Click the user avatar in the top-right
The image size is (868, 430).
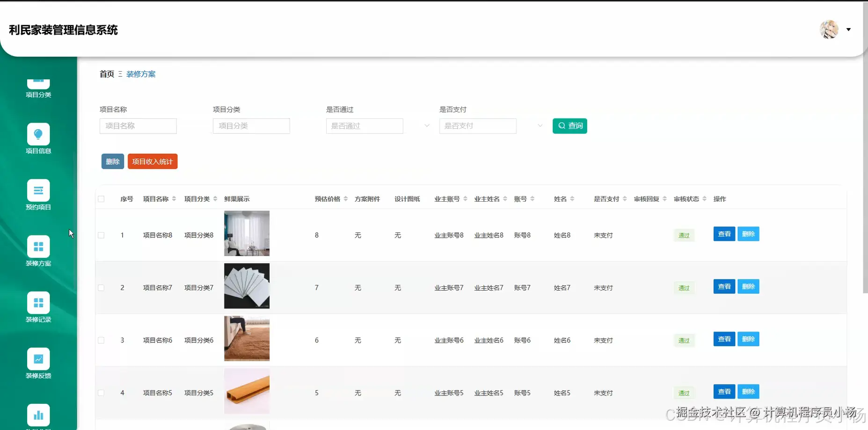click(x=829, y=29)
